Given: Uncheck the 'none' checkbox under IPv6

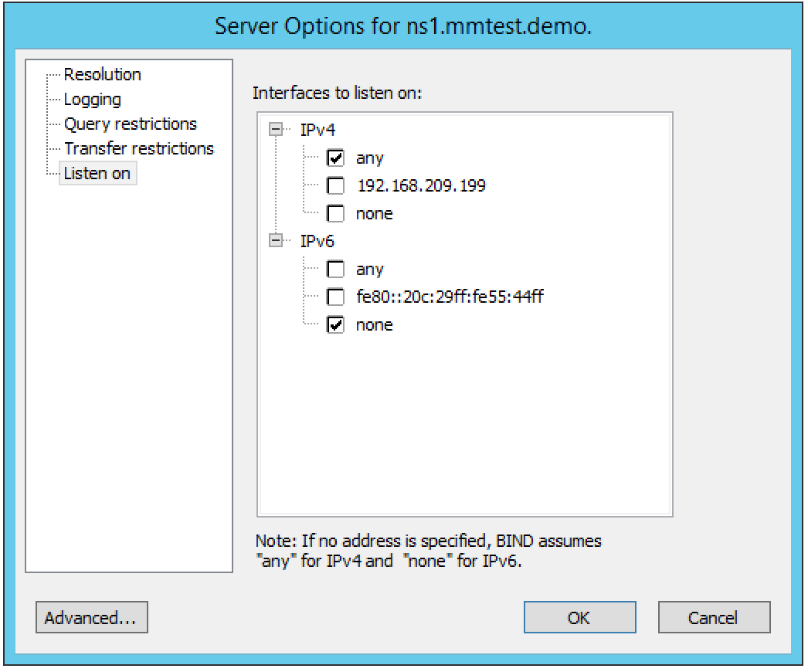Looking at the screenshot, I should pyautogui.click(x=336, y=325).
